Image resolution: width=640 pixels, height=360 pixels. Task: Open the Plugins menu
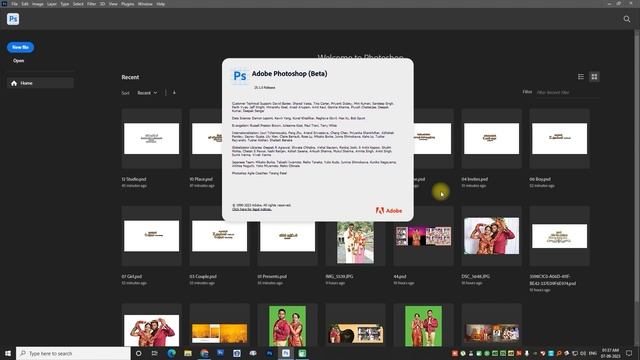[127, 4]
